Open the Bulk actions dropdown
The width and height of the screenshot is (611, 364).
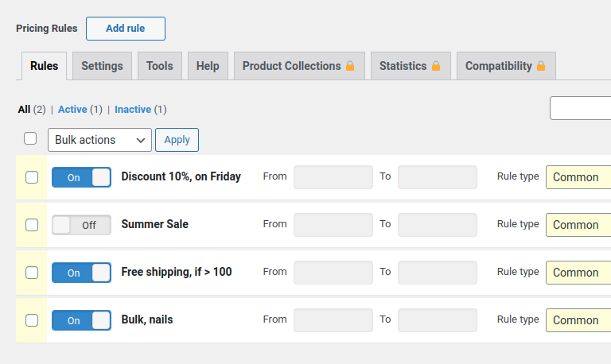point(99,140)
